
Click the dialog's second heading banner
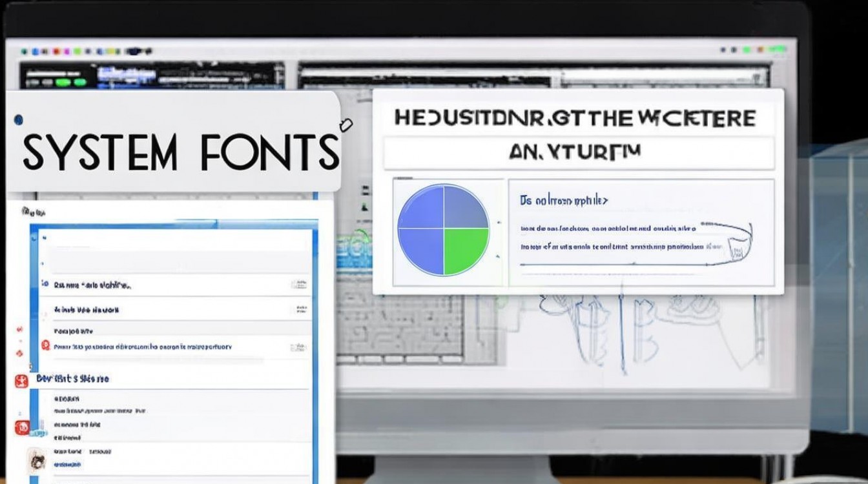click(x=579, y=154)
